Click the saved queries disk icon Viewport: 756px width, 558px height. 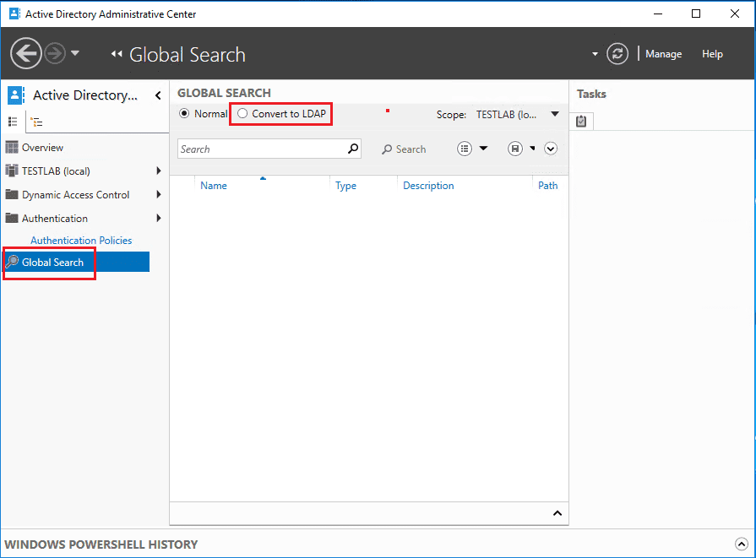pos(514,149)
